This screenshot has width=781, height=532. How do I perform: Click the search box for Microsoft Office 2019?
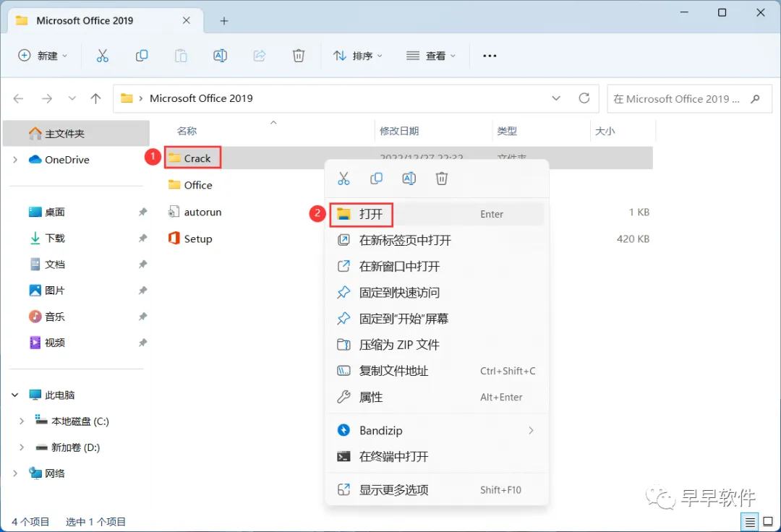(689, 98)
